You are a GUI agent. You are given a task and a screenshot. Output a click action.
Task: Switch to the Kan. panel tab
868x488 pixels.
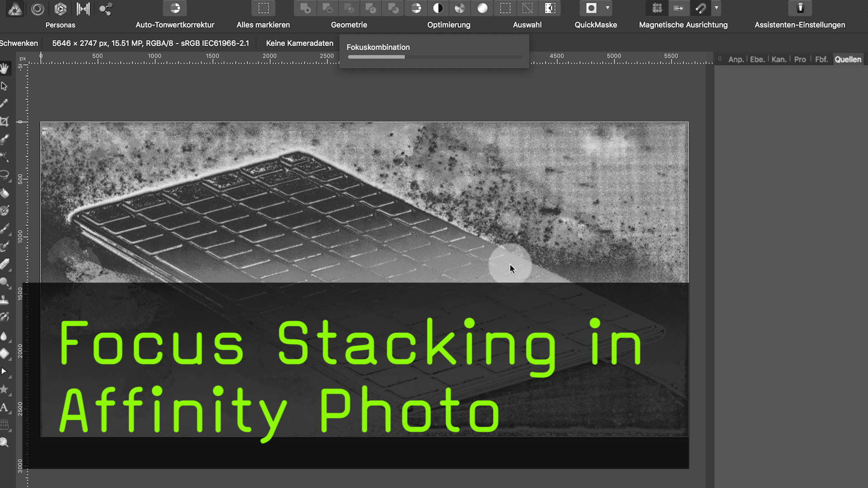pos(778,60)
